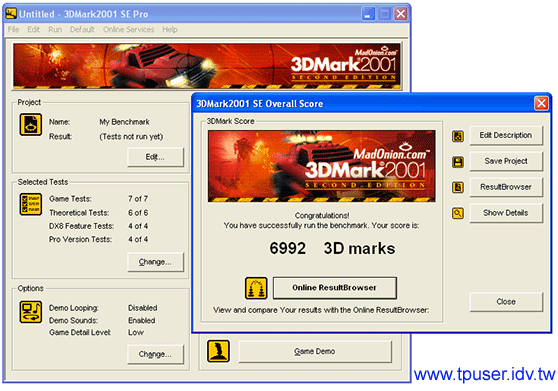Click the Options demo settings icon
The image size is (558, 391).
click(x=31, y=312)
